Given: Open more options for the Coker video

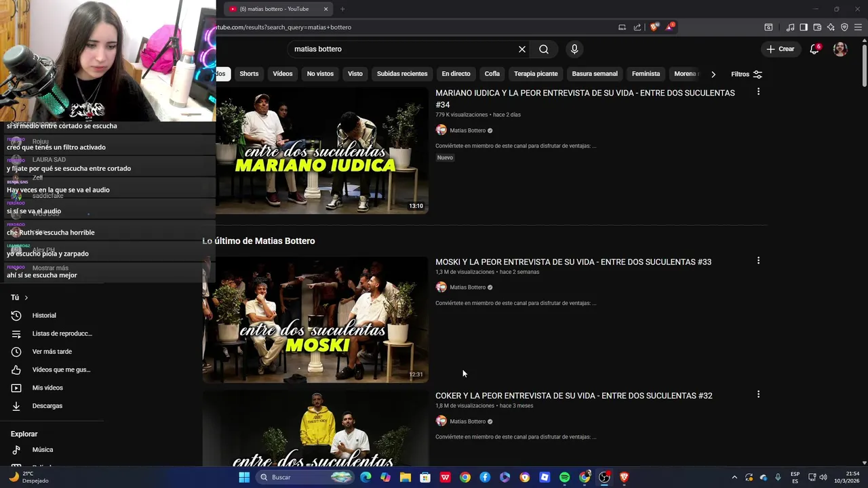Looking at the screenshot, I should tap(758, 394).
